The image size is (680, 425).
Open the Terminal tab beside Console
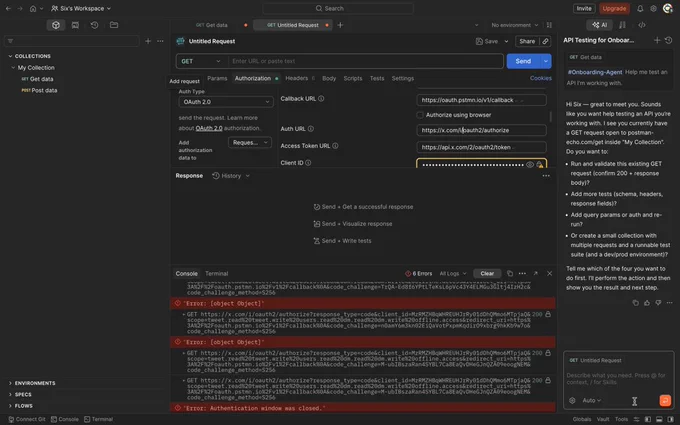point(216,274)
